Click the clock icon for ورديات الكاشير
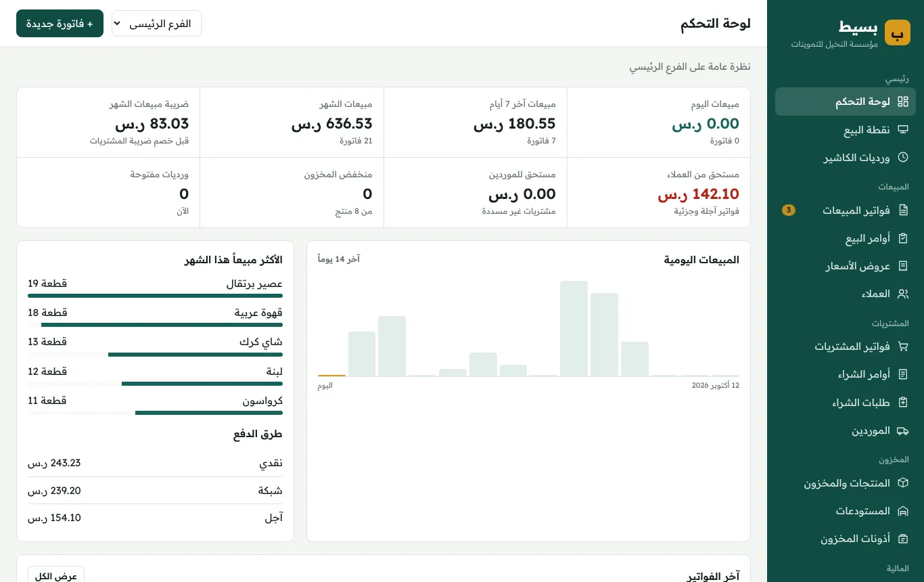 [x=902, y=158]
